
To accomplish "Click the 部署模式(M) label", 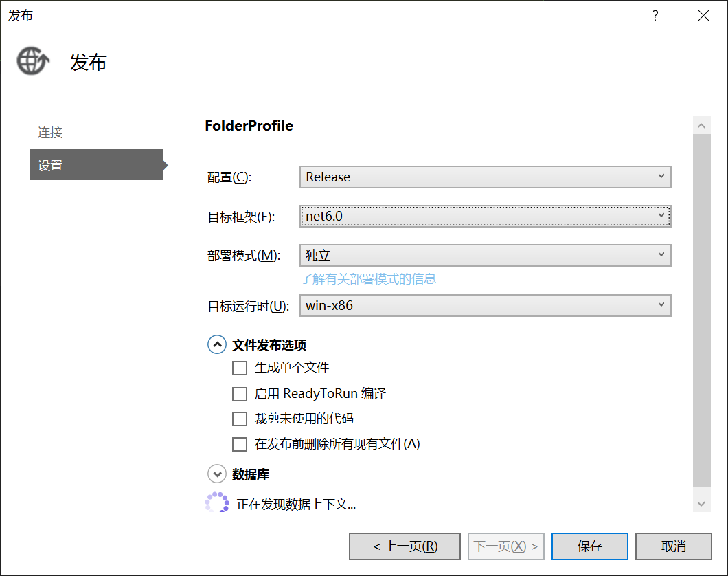I will 244,256.
